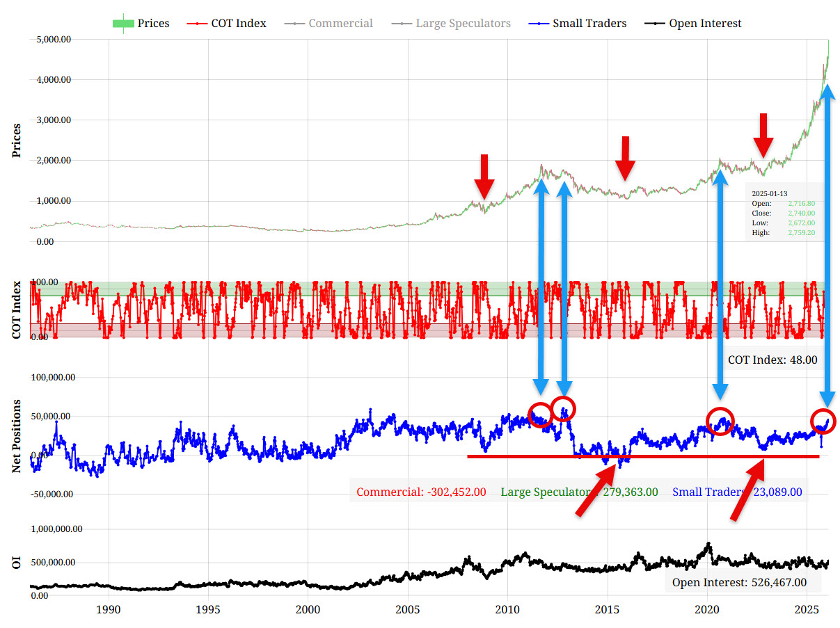Click the 2000 label on the time axis
The width and height of the screenshot is (840, 628).
(x=308, y=610)
